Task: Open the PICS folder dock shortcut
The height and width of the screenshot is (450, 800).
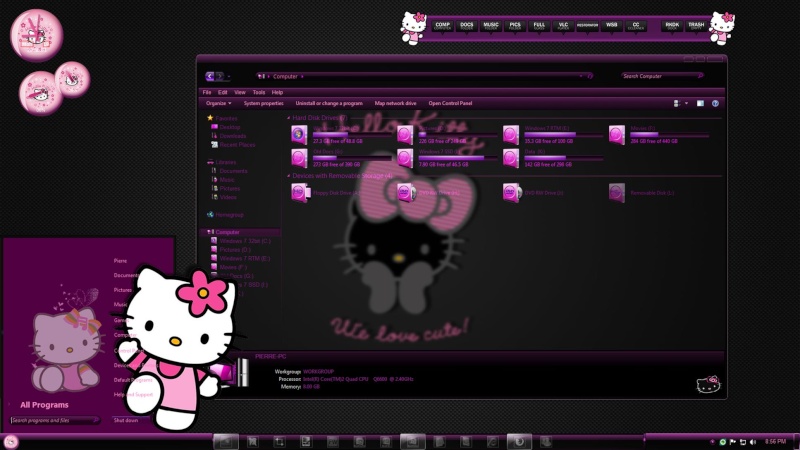Action: click(515, 26)
